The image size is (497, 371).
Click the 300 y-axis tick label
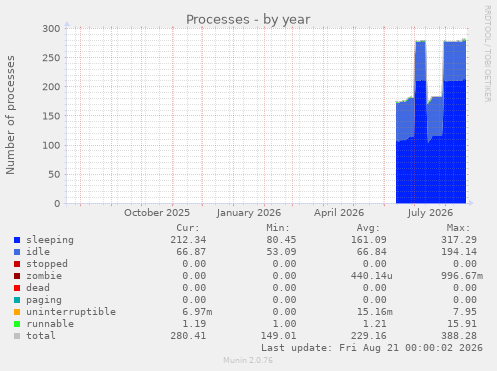point(51,29)
